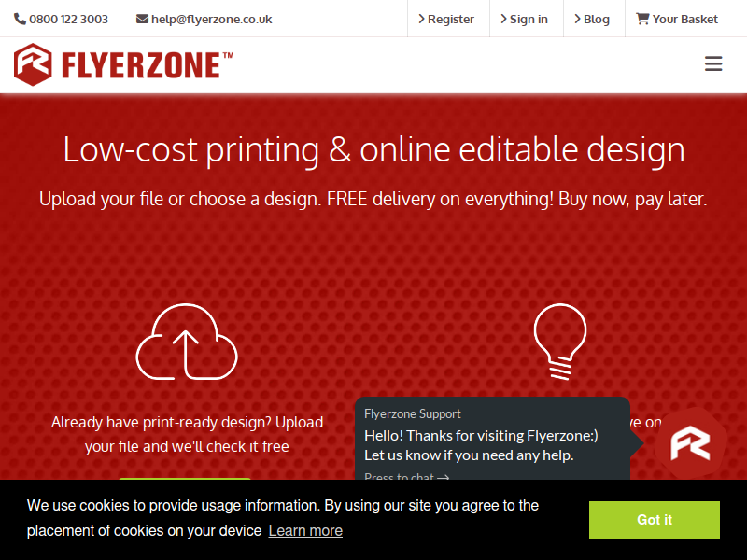Email help@flyerzone.co.uk
747x560 pixels.
tap(212, 19)
